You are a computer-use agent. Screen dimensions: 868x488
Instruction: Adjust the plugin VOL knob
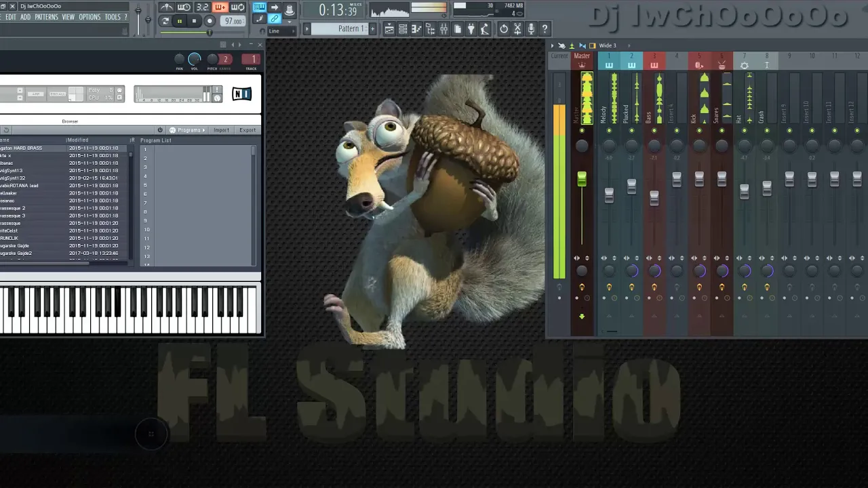(x=195, y=60)
